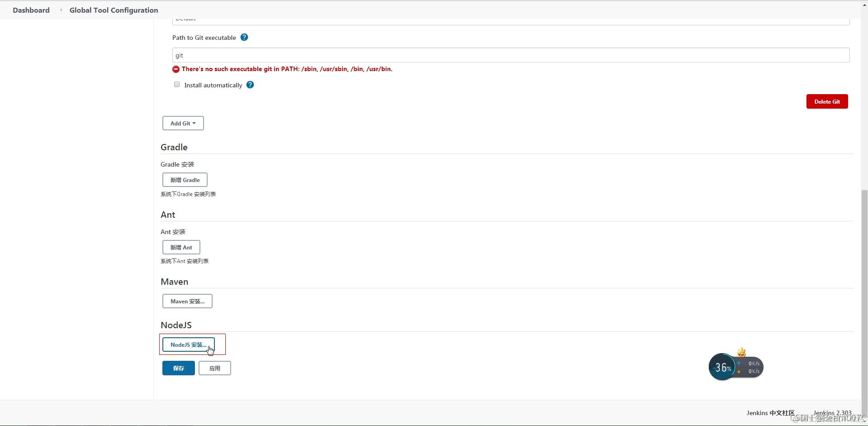This screenshot has width=868, height=426.
Task: Select the Path to Git executable label
Action: pos(204,38)
